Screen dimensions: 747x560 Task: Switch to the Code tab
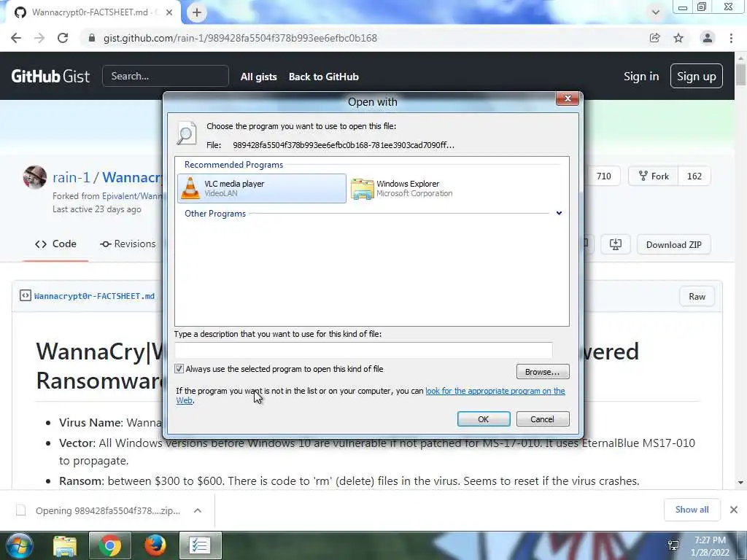[x=55, y=244]
